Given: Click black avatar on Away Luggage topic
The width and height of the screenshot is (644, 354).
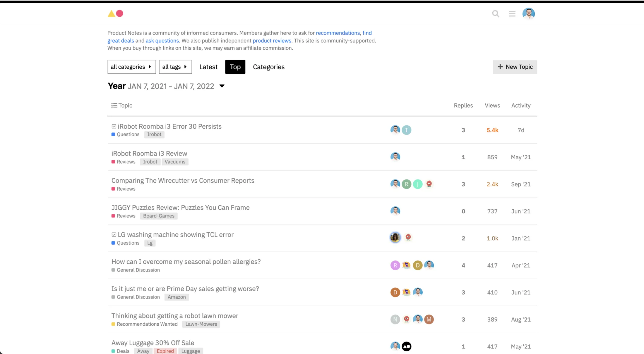Looking at the screenshot, I should pyautogui.click(x=406, y=346).
